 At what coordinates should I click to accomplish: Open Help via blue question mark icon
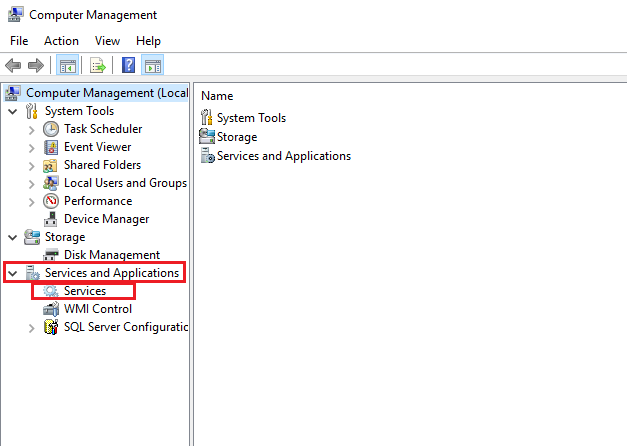128,65
